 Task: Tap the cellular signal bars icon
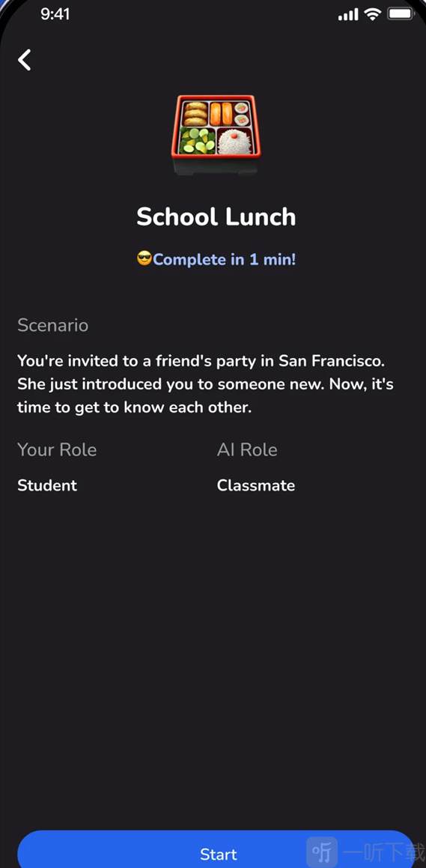click(348, 15)
